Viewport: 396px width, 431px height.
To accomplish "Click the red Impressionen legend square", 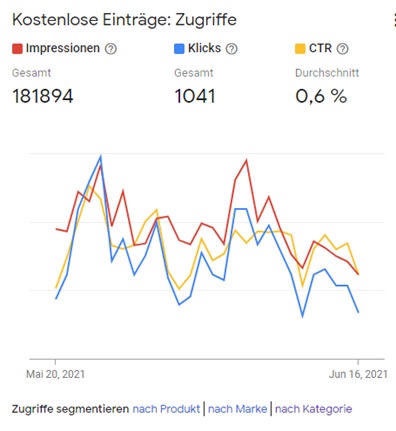I will pyautogui.click(x=17, y=49).
